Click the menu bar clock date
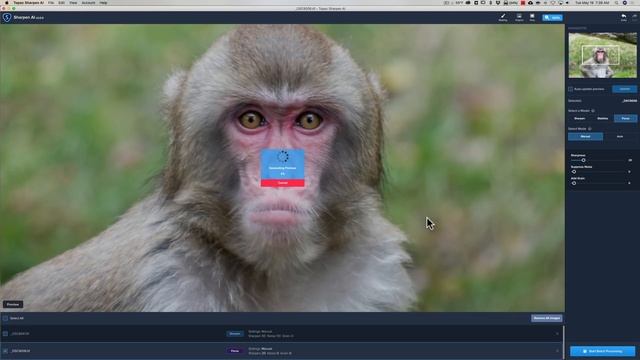This screenshot has width=640, height=360. pyautogui.click(x=592, y=2)
